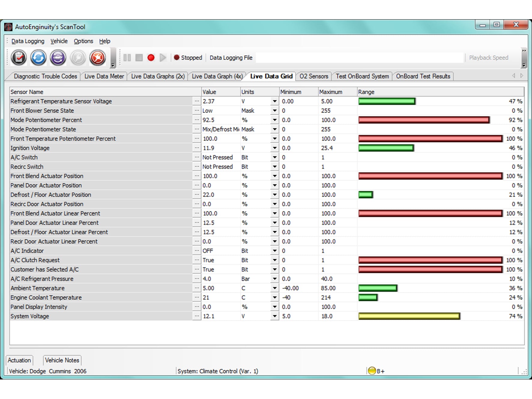Image resolution: width=532 pixels, height=399 pixels.
Task: Click the purple vehicle change icon
Action: pyautogui.click(x=58, y=58)
